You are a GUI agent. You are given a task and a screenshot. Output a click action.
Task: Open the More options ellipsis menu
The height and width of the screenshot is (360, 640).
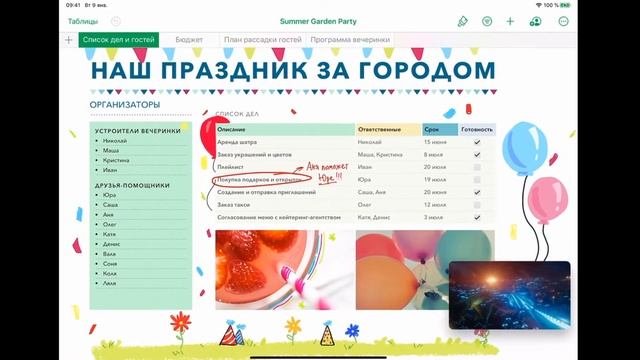click(563, 21)
